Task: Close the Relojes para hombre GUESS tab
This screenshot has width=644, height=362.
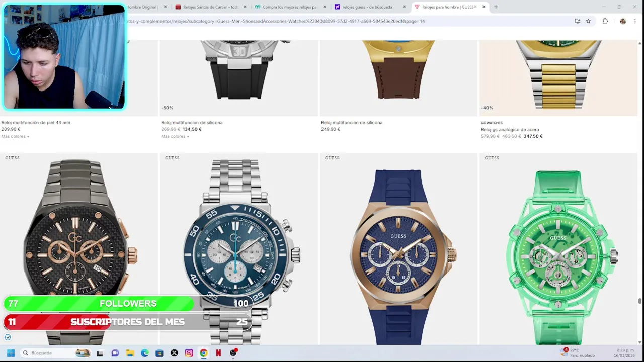Action: (484, 7)
